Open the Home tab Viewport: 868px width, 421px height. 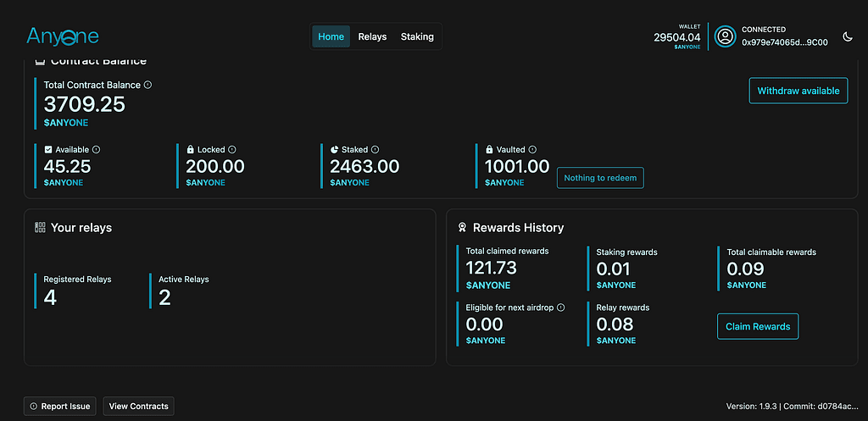pos(331,36)
